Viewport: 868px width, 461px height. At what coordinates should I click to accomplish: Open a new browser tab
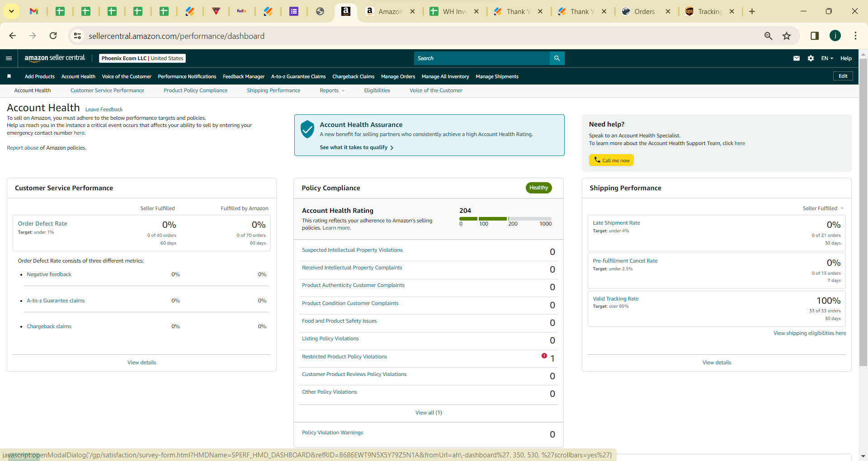pyautogui.click(x=752, y=11)
